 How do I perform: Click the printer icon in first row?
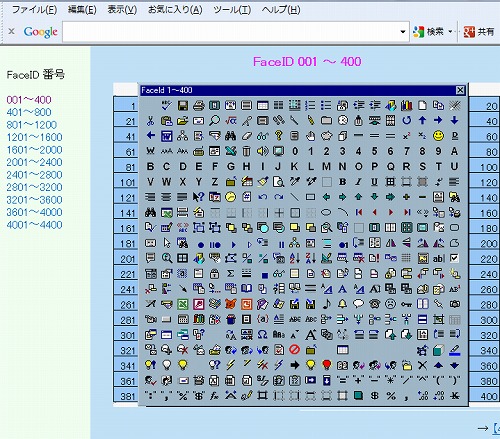pos(199,106)
